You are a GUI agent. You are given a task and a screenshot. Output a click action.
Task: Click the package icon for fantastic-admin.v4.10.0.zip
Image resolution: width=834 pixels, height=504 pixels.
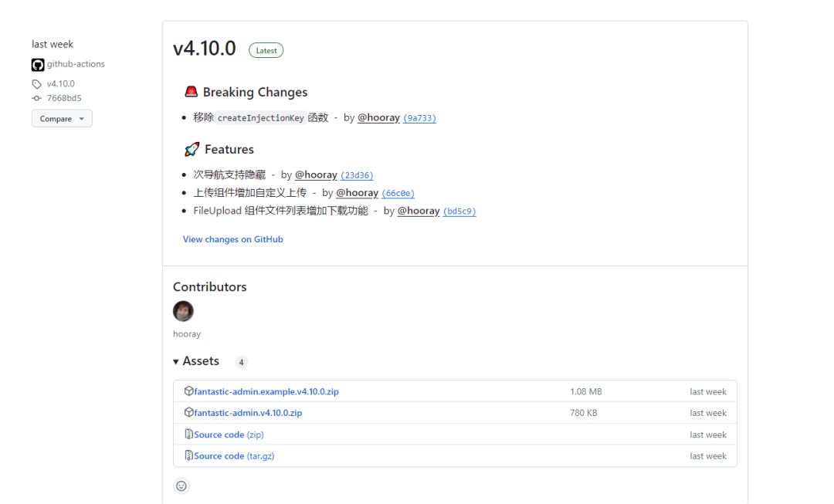[188, 413]
